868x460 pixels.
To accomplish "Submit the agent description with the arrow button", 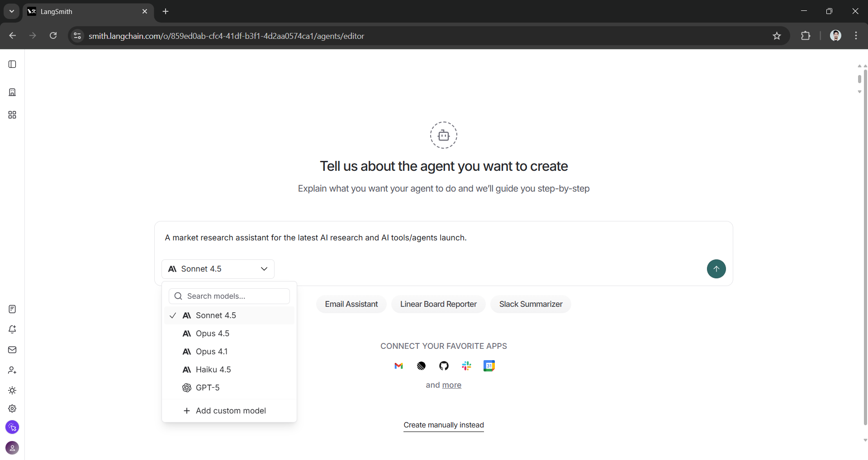I will 716,269.
